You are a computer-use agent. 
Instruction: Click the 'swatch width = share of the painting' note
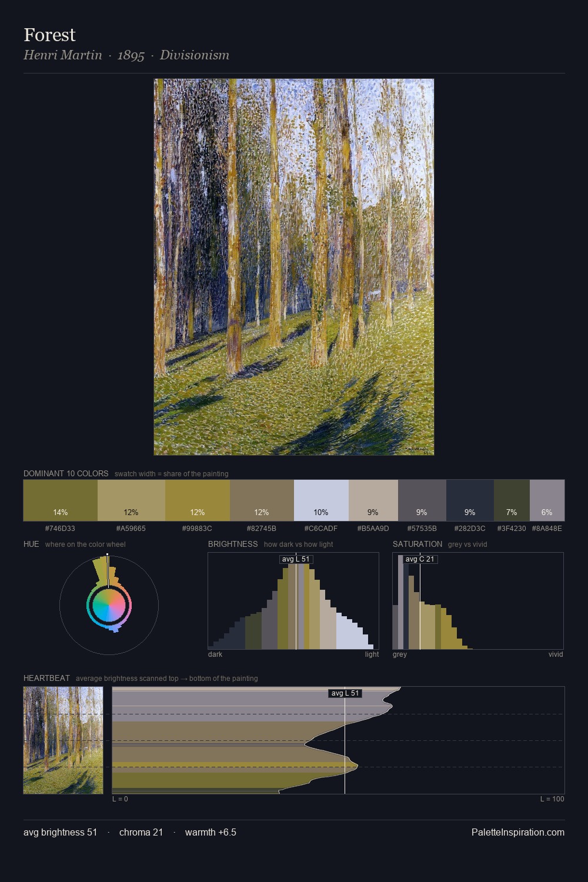[172, 474]
